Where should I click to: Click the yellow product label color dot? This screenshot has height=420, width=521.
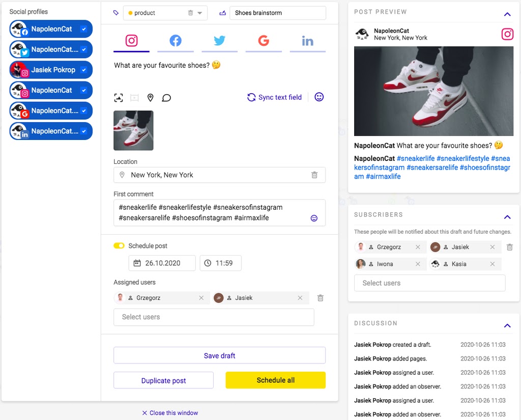click(x=131, y=13)
